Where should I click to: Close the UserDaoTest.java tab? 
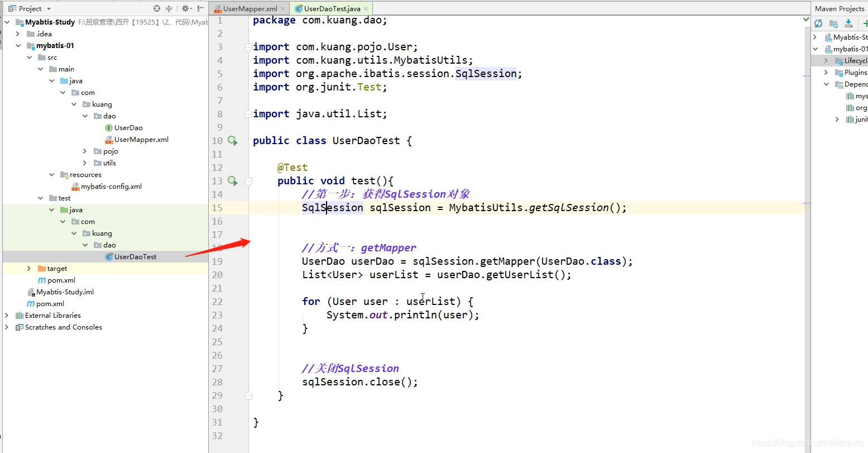[x=366, y=8]
